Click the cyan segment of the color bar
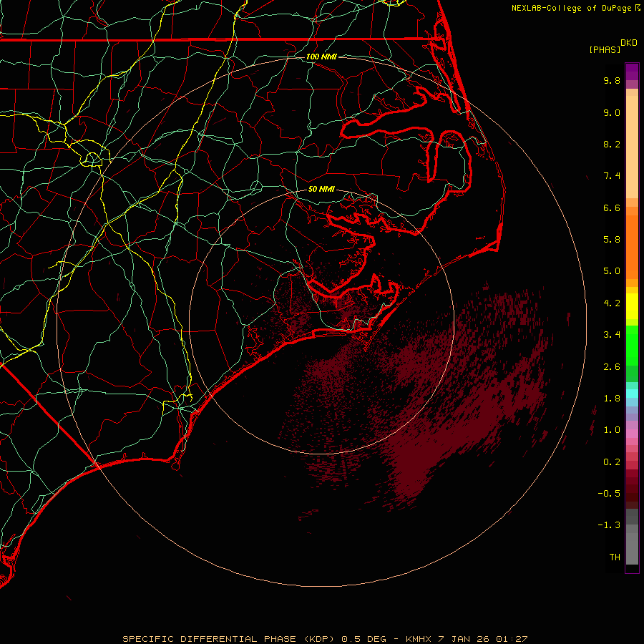Screen dimensions: 644x644 tap(632, 394)
